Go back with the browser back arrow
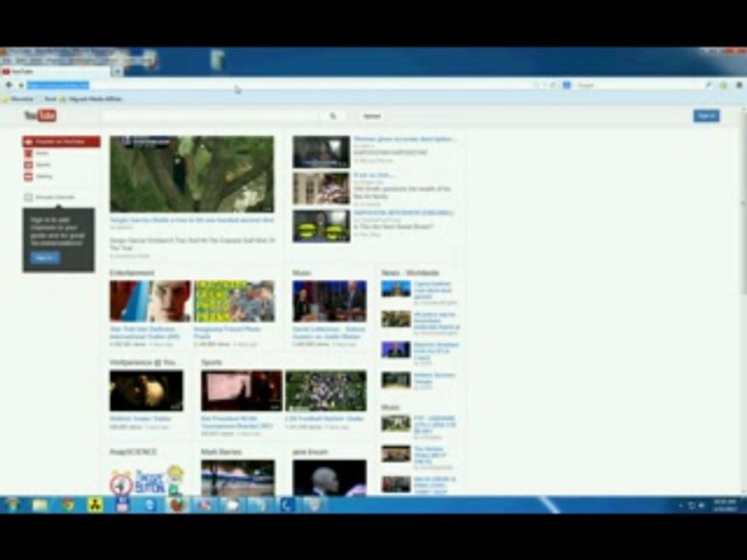 click(9, 86)
